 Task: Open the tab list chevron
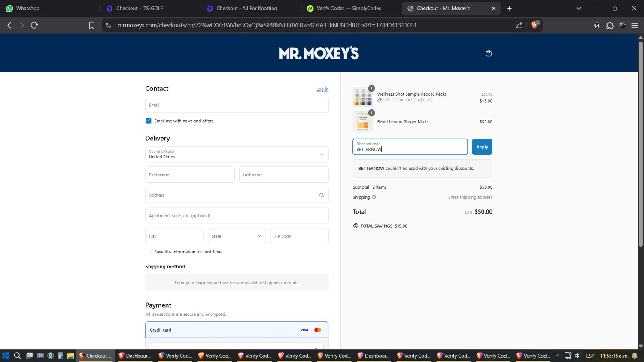tap(579, 8)
